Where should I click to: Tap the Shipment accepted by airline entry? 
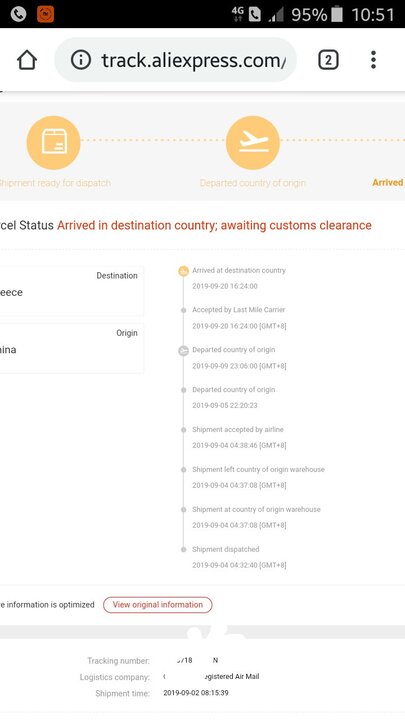click(239, 437)
